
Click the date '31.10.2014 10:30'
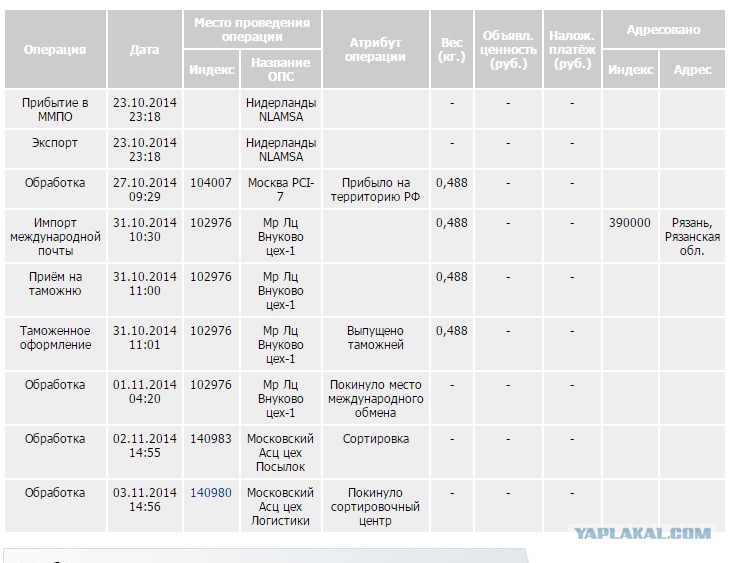tap(144, 229)
